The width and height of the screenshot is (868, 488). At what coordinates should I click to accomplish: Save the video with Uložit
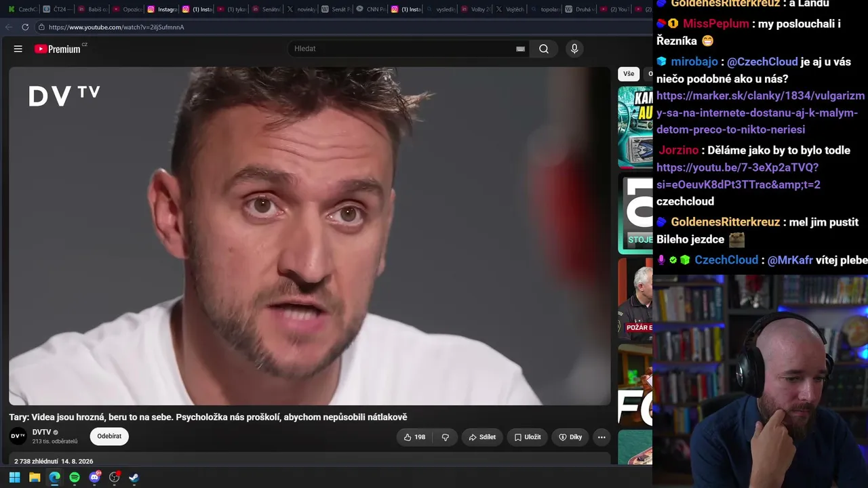click(528, 437)
